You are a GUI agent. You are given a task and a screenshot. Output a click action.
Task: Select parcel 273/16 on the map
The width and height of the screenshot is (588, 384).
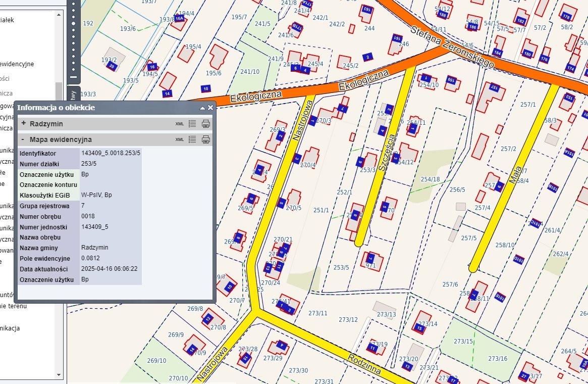497,358
